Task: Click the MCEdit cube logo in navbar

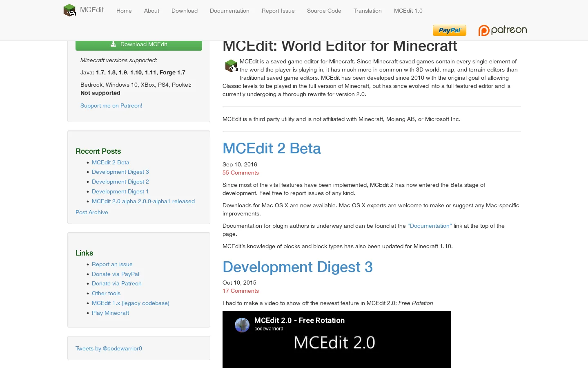Action: pos(70,10)
